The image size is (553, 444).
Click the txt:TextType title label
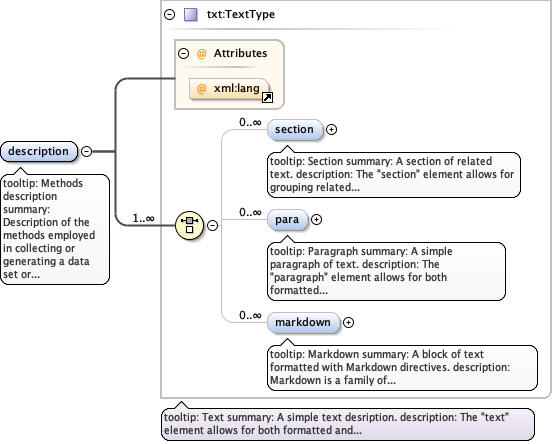241,14
